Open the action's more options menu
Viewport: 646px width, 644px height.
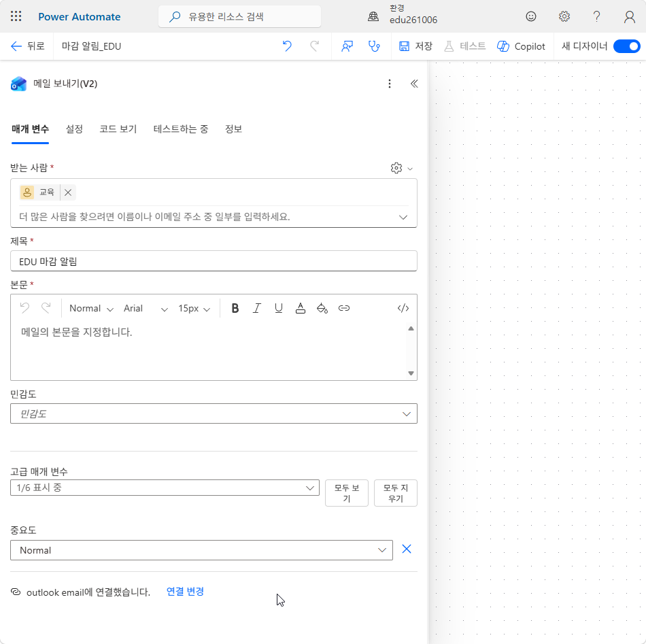click(390, 84)
